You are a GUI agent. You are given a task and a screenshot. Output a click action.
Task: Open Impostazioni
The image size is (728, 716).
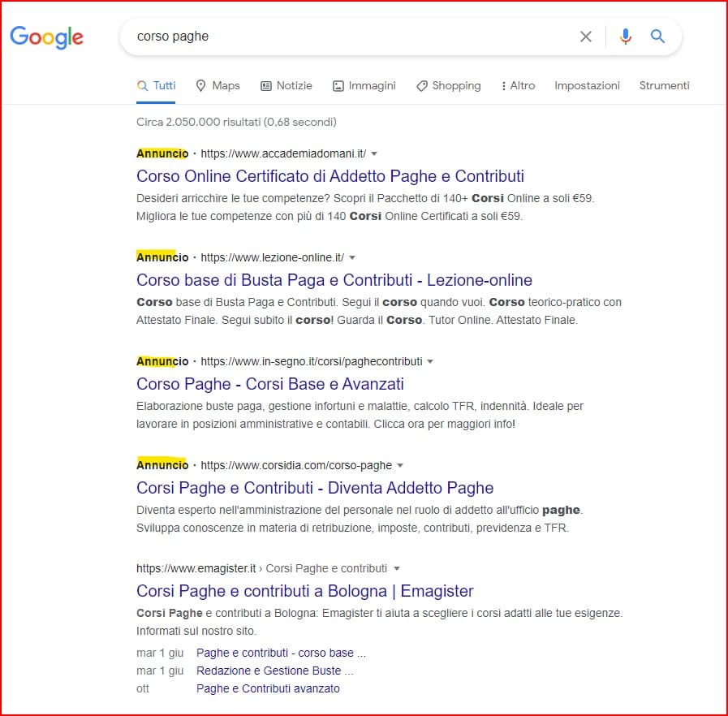587,86
